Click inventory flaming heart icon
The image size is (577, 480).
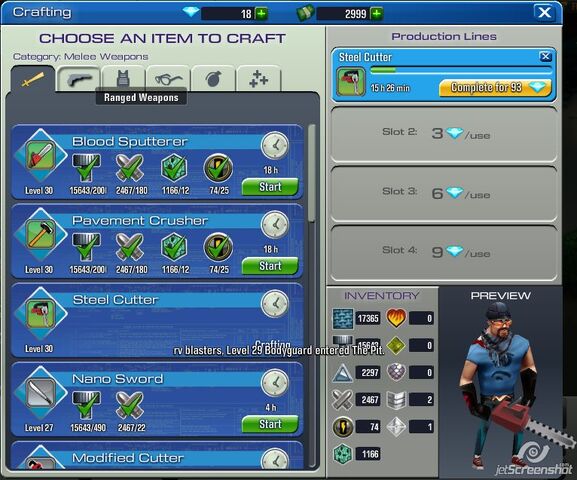[x=396, y=318]
